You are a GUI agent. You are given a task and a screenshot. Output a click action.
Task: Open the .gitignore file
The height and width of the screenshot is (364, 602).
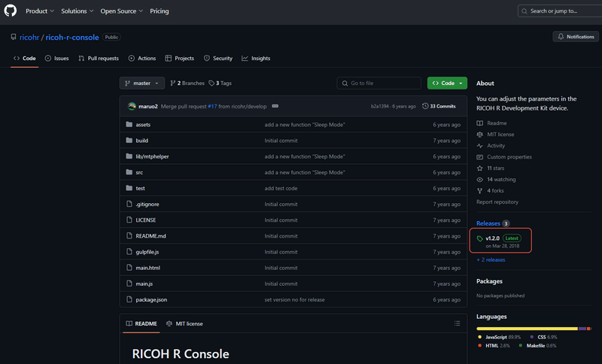coord(147,205)
